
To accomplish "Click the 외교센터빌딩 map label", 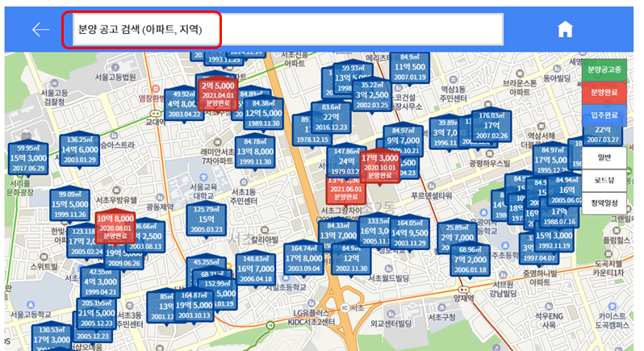I will tap(391, 324).
